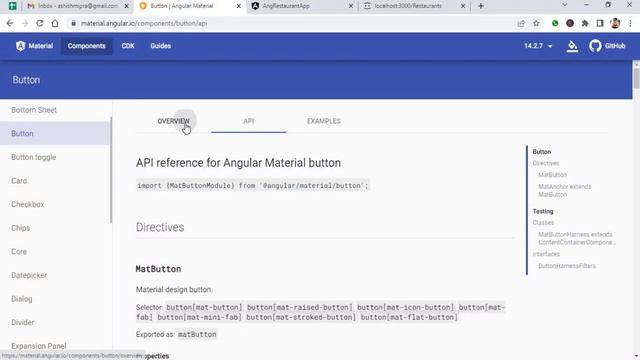Open the Guides nav item
640x360 pixels.
tap(160, 46)
